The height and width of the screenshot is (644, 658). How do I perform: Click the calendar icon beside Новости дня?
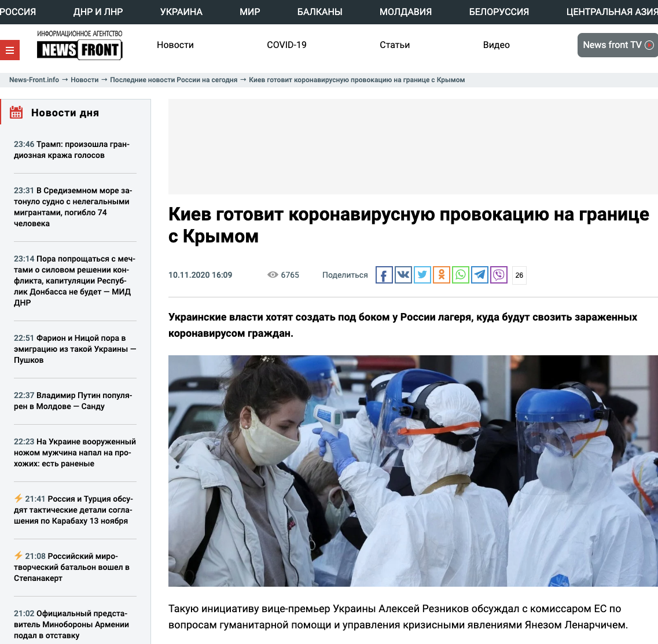pos(16,112)
